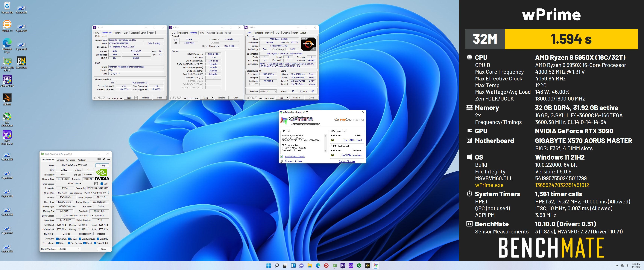Click Close button at GPU-Z bottom
The image size is (644, 270).
pos(104,249)
